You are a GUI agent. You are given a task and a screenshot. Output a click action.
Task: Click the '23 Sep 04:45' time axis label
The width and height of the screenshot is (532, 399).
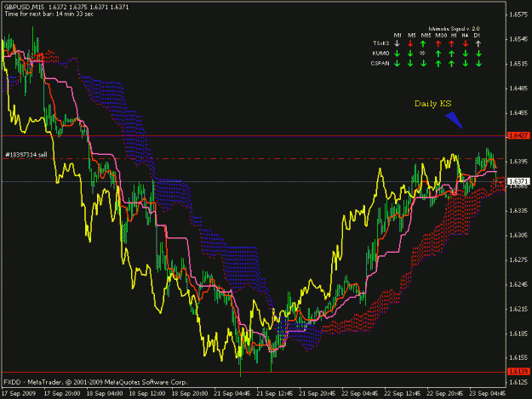point(487,394)
